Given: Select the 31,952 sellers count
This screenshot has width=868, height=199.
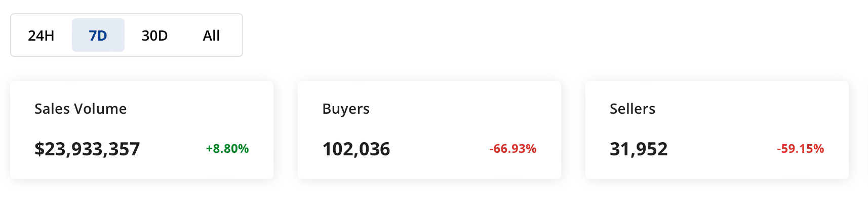Looking at the screenshot, I should (x=639, y=149).
